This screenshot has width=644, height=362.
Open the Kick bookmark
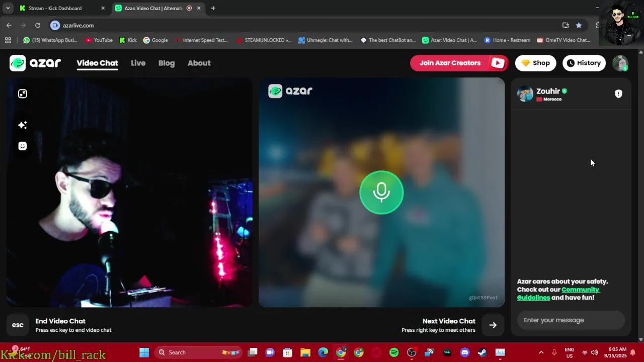click(128, 40)
